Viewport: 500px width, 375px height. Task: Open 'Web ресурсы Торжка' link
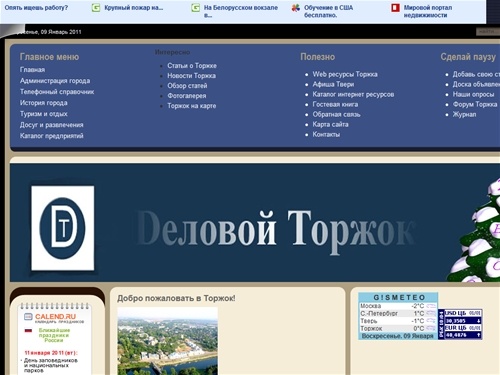coord(345,74)
